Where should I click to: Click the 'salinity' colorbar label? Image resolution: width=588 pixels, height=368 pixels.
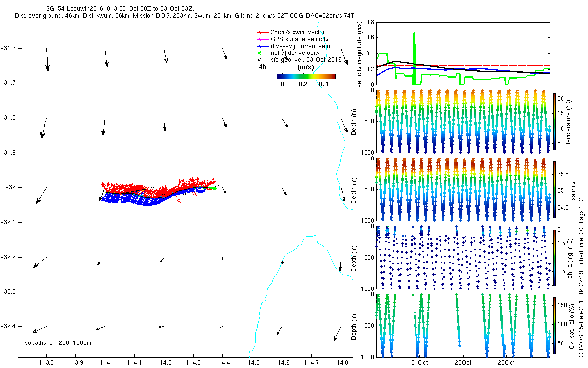(x=573, y=191)
